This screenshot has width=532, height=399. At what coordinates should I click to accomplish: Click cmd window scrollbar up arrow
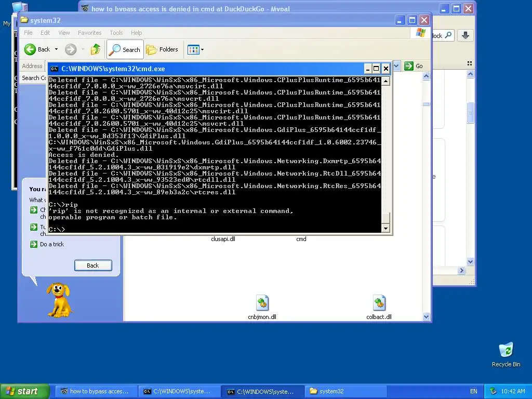(x=385, y=81)
